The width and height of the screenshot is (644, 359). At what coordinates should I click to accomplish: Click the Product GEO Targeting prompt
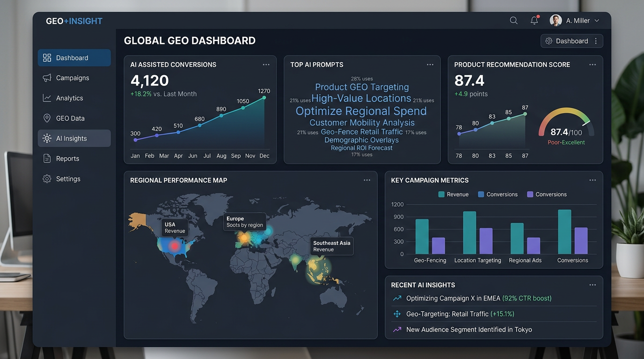362,87
